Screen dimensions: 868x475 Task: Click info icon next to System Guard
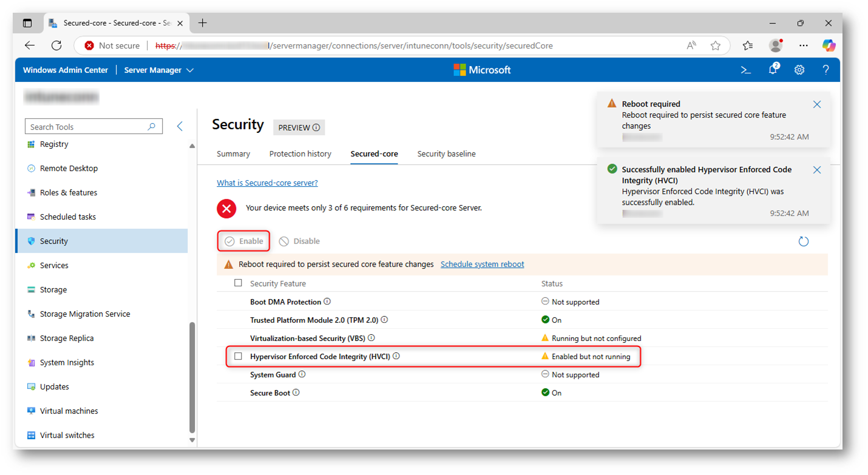tap(302, 374)
